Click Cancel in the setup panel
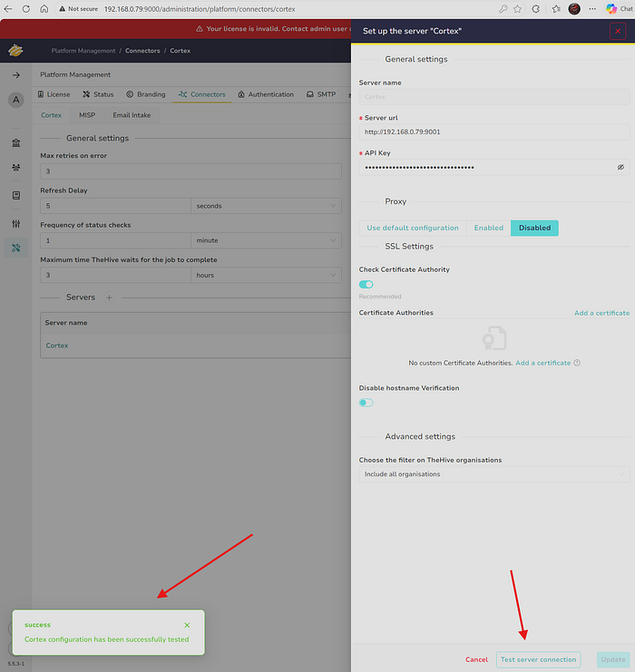This screenshot has width=635, height=672. tap(476, 659)
